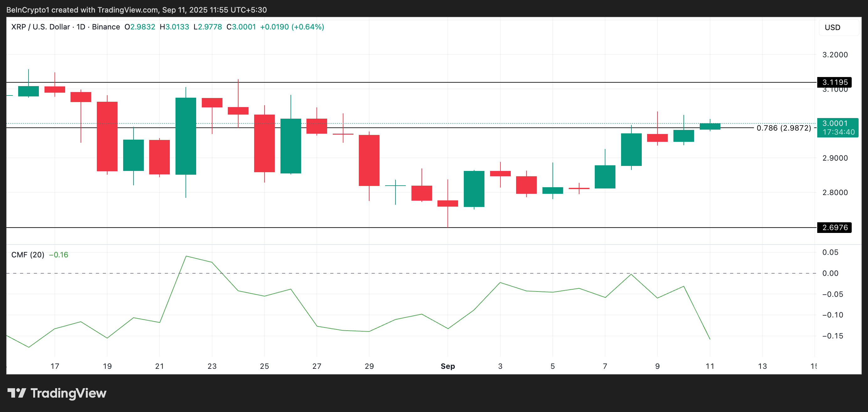Click the CMF peak point near Aug 22
868x412 pixels.
tap(186, 256)
